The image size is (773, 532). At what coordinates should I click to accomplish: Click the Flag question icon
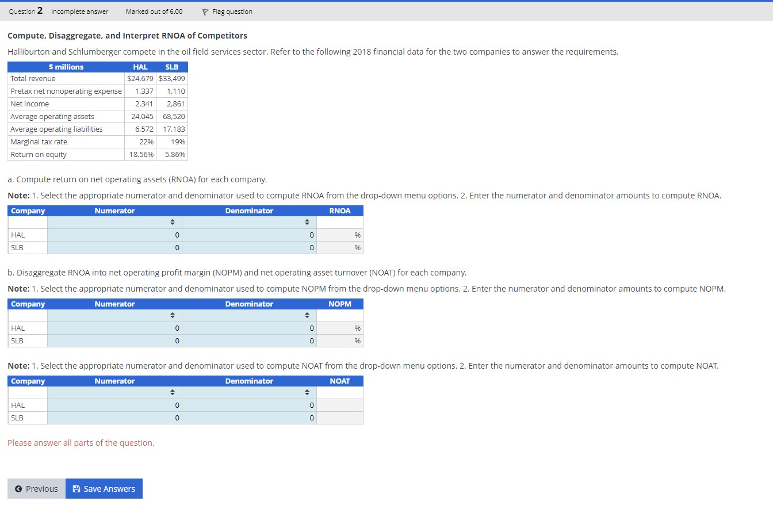pos(205,11)
